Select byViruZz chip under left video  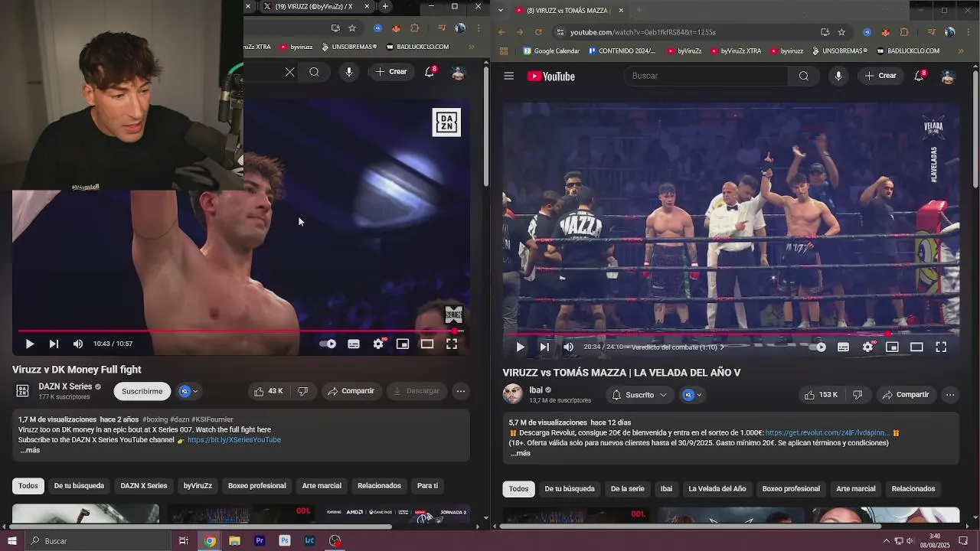click(198, 486)
